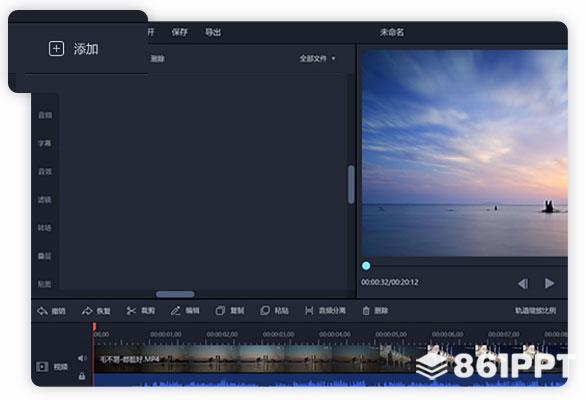This screenshot has height=400, width=586.
Task: Click the redo (恢复) arrow icon
Action: [87, 311]
